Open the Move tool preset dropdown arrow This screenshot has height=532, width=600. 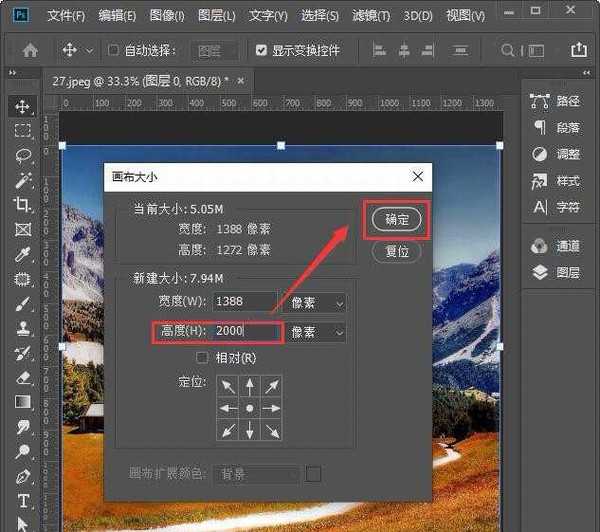(89, 50)
